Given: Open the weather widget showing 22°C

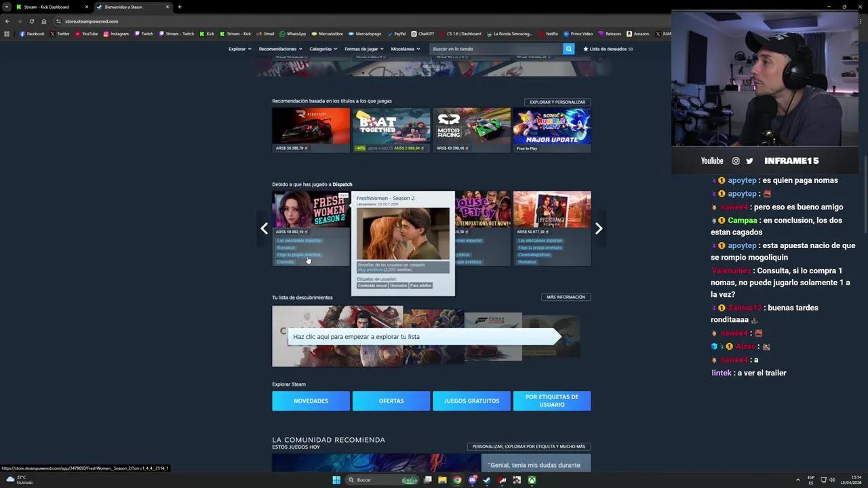Looking at the screenshot, I should point(20,480).
